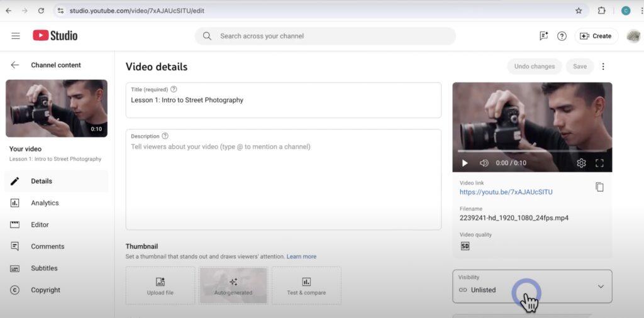Image resolution: width=644 pixels, height=318 pixels.
Task: Open the hamburger menu next to Studio logo
Action: 16,36
